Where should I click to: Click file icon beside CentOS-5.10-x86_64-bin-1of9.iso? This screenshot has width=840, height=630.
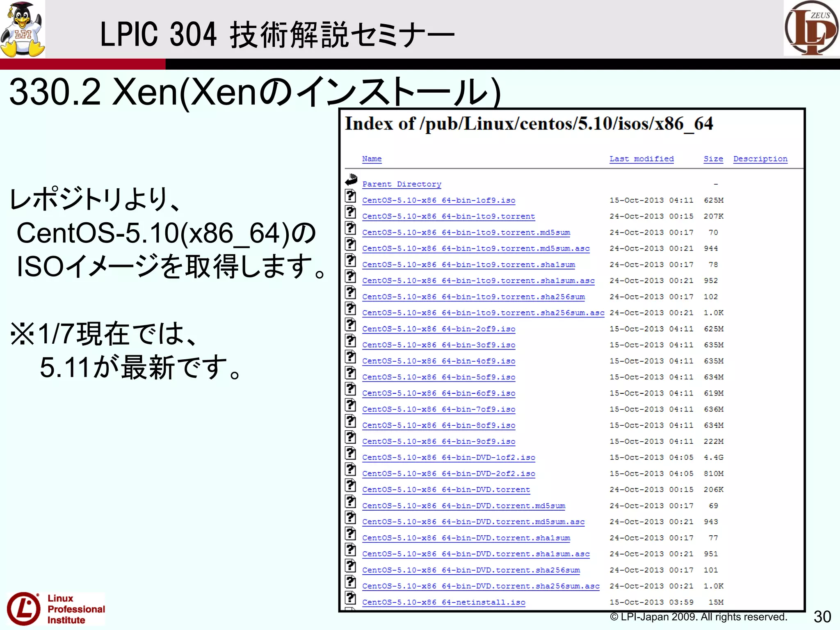350,196
